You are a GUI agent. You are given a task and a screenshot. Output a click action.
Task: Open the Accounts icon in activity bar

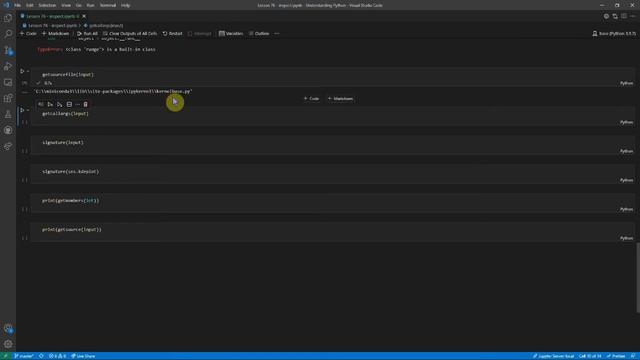click(x=8, y=328)
